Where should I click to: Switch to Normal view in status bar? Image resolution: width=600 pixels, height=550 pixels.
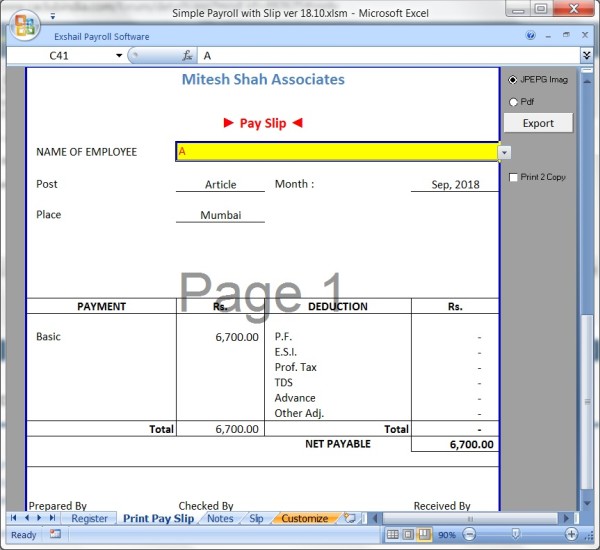tap(393, 535)
